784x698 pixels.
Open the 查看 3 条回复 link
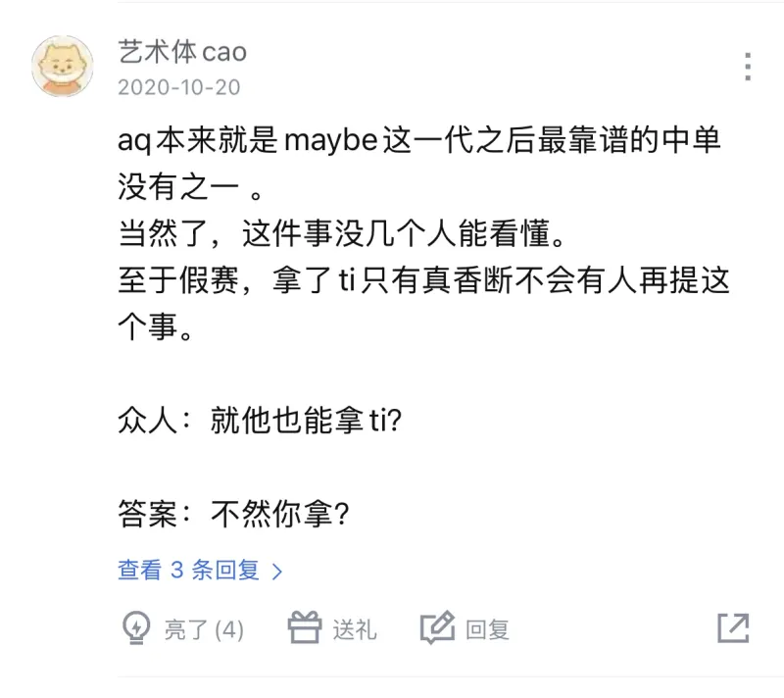(189, 570)
